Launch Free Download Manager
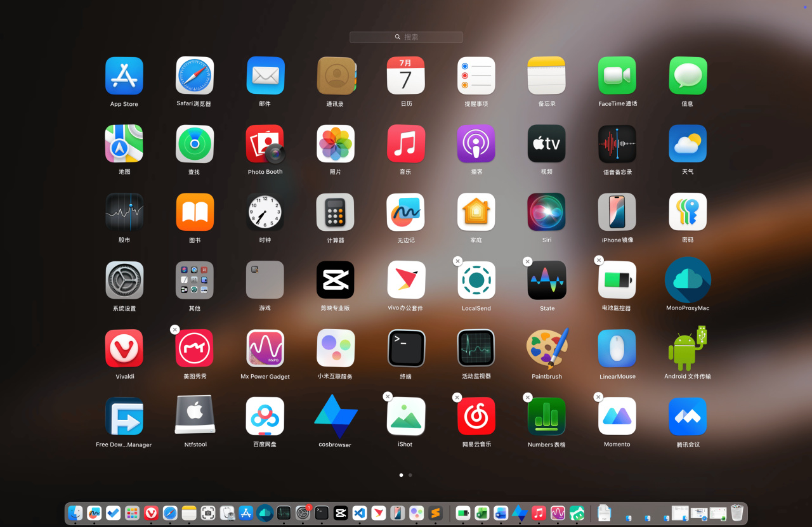The height and width of the screenshot is (527, 812). [x=124, y=416]
